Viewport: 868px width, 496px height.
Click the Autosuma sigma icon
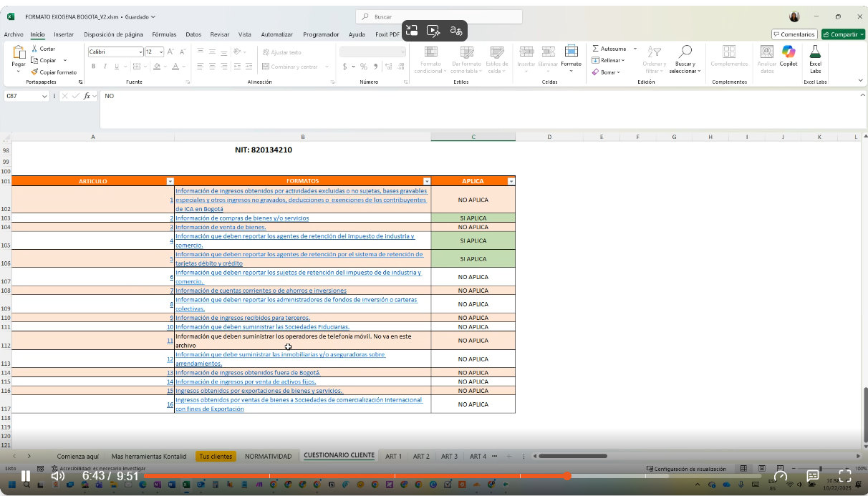[596, 49]
